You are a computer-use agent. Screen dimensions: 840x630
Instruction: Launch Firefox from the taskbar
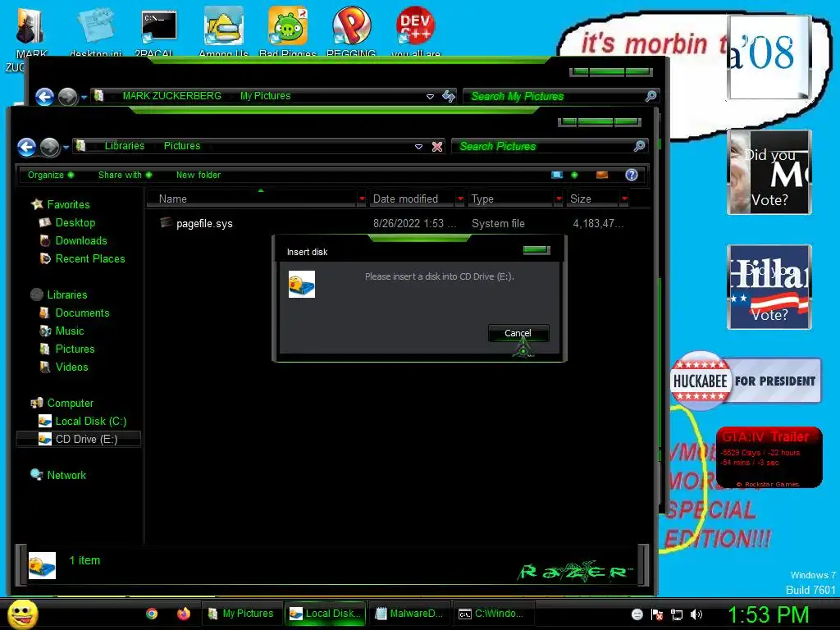click(184, 614)
